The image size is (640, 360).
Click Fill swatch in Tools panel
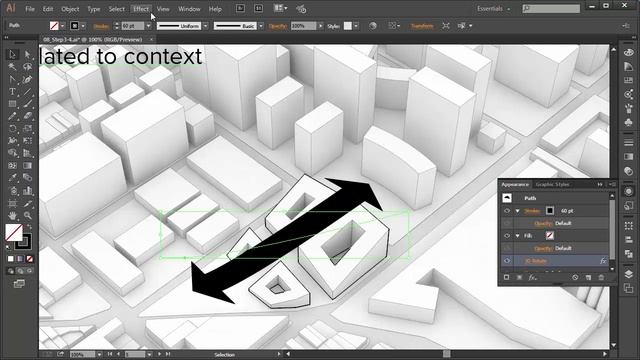14,232
